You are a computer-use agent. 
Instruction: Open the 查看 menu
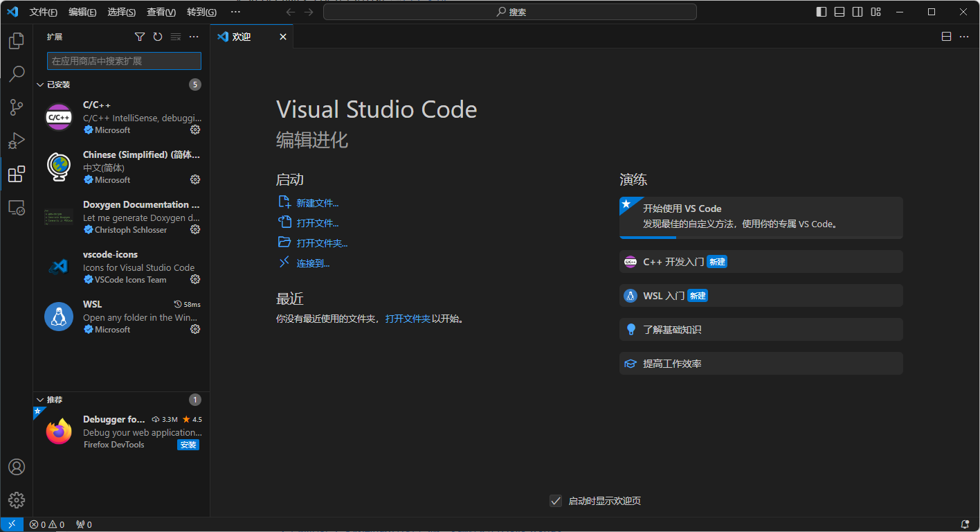[161, 12]
